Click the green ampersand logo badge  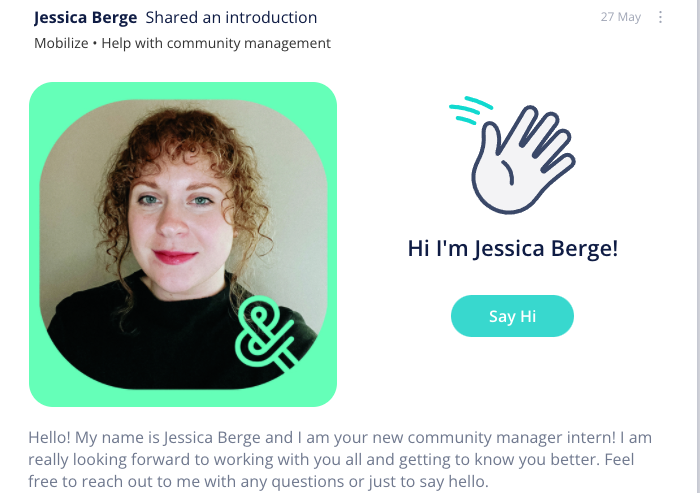(x=266, y=333)
